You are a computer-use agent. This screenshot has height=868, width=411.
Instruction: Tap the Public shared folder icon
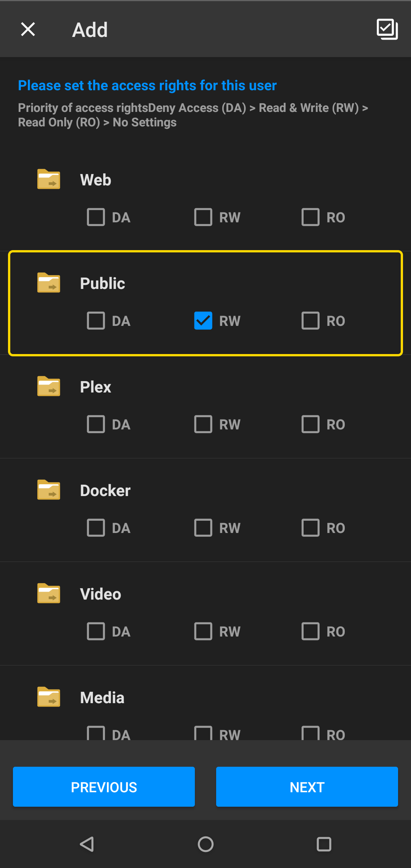pos(49,283)
